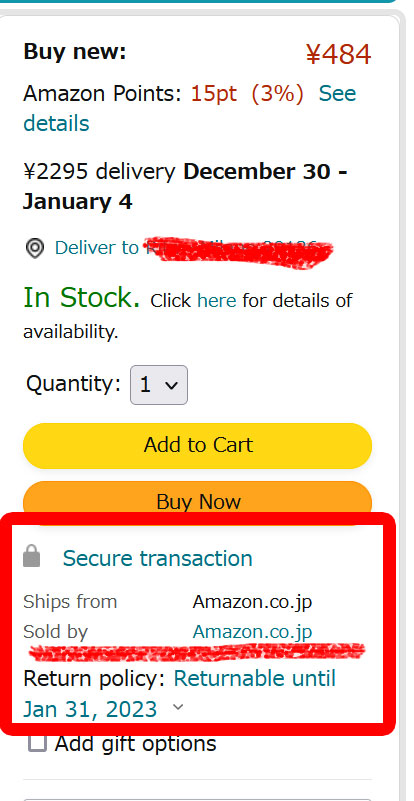This screenshot has height=801, width=414.
Task: Click the Ships from Amazon.co.jp value
Action: (252, 602)
